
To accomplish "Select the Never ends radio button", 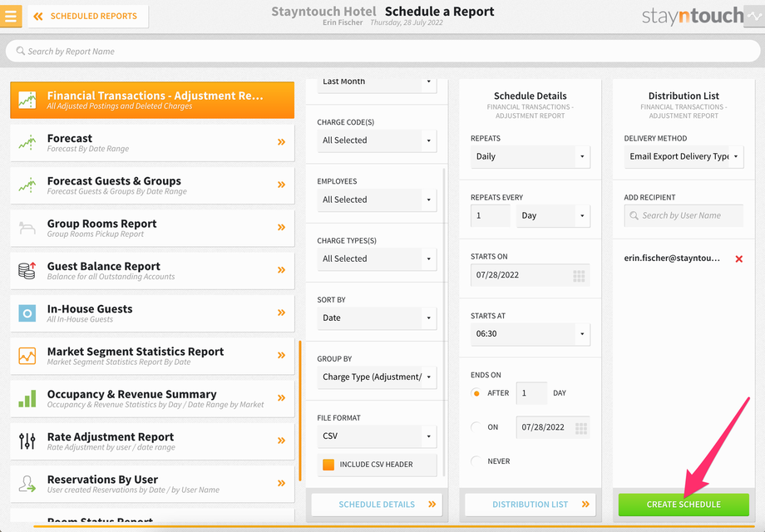I will point(476,461).
